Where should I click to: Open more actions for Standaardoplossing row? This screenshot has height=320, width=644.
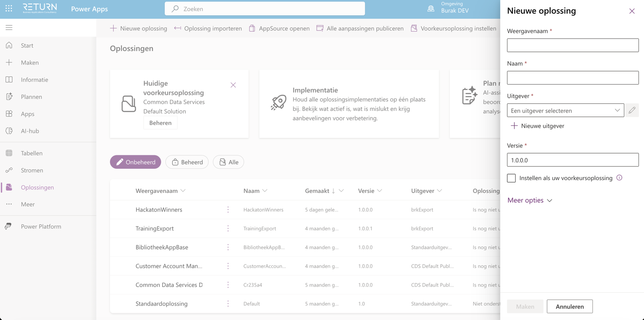(228, 304)
